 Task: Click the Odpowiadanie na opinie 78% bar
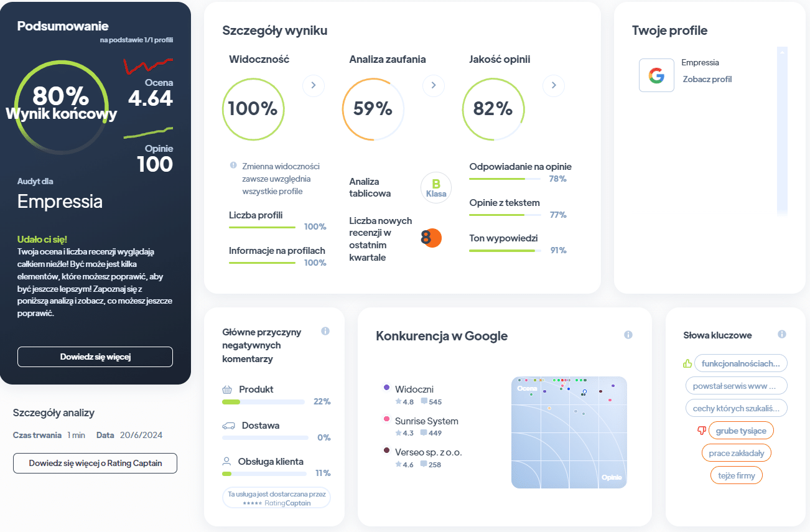[505, 179]
